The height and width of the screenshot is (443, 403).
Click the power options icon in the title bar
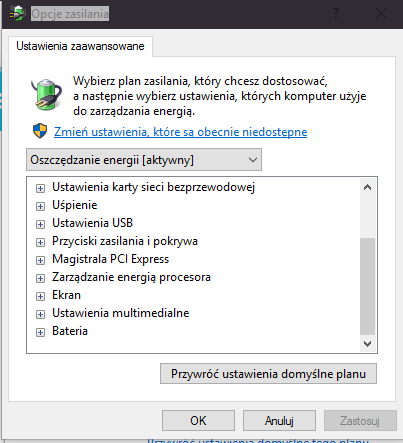pos(17,14)
